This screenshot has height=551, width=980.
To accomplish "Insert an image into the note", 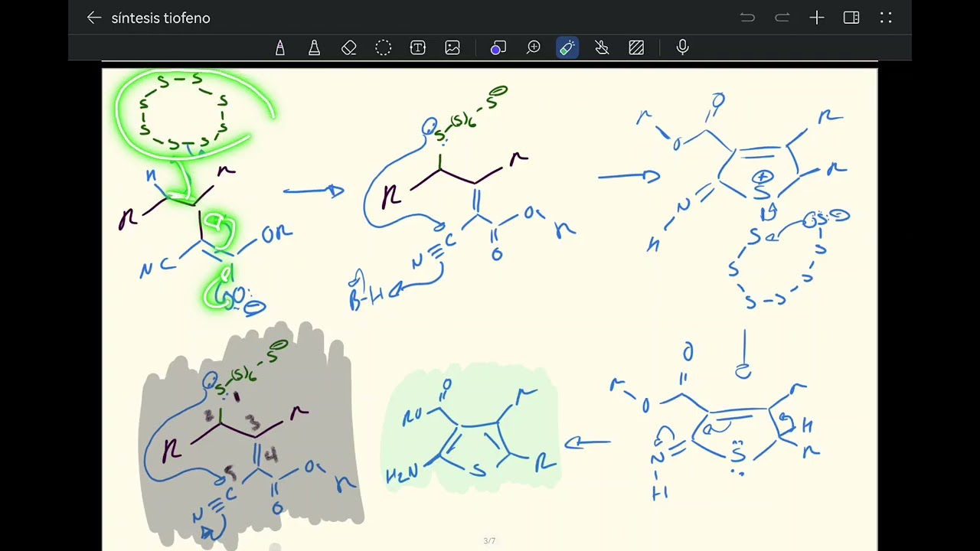I will coord(452,47).
